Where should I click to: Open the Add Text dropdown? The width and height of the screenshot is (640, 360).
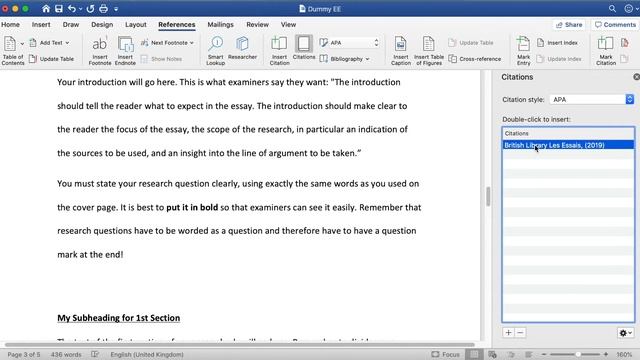coord(49,42)
